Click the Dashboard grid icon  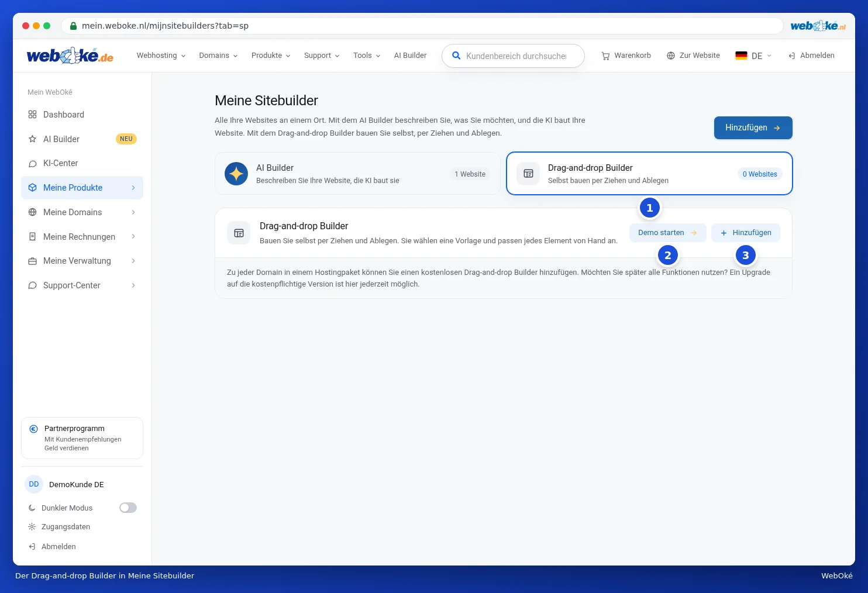32,115
